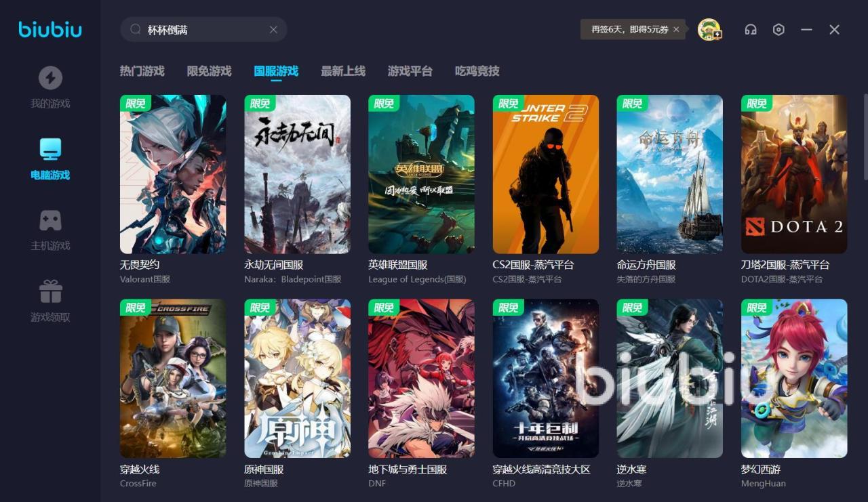Open 主机游戏 gamepad sidebar icon

[50, 221]
